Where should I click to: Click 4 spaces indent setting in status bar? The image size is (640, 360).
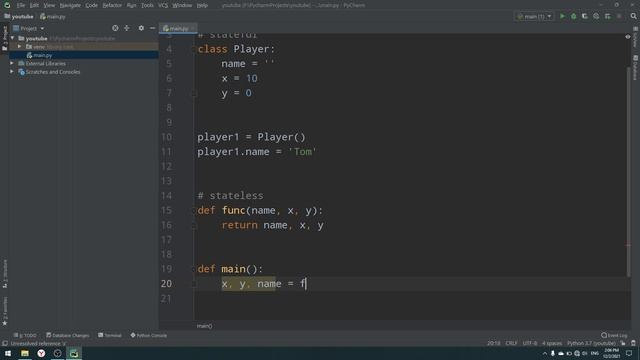coord(552,344)
